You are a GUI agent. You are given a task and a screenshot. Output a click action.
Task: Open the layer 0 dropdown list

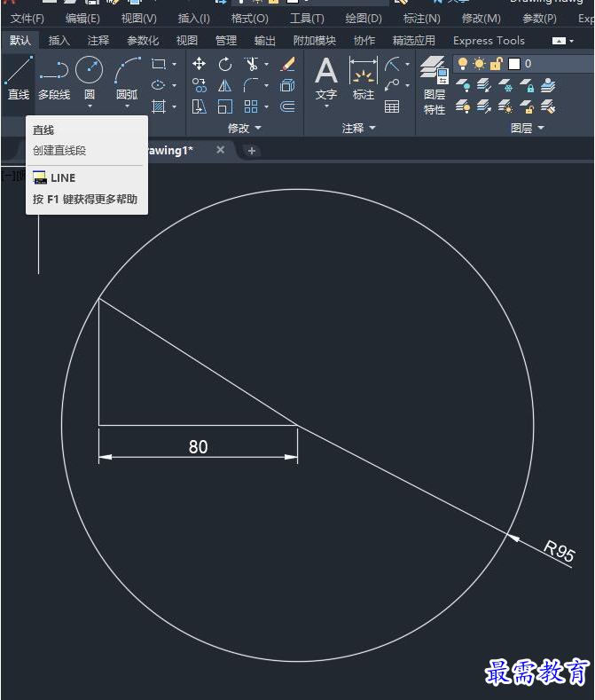pyautogui.click(x=523, y=64)
